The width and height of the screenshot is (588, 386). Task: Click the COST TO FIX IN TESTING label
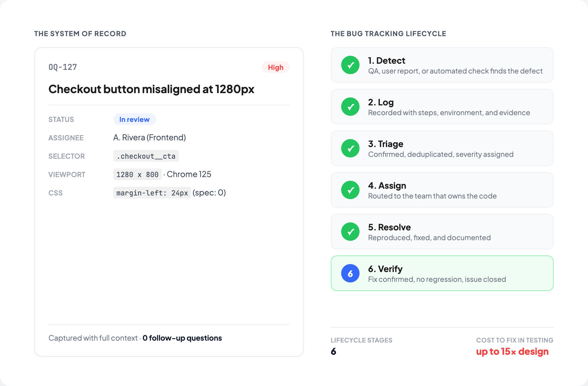point(515,340)
